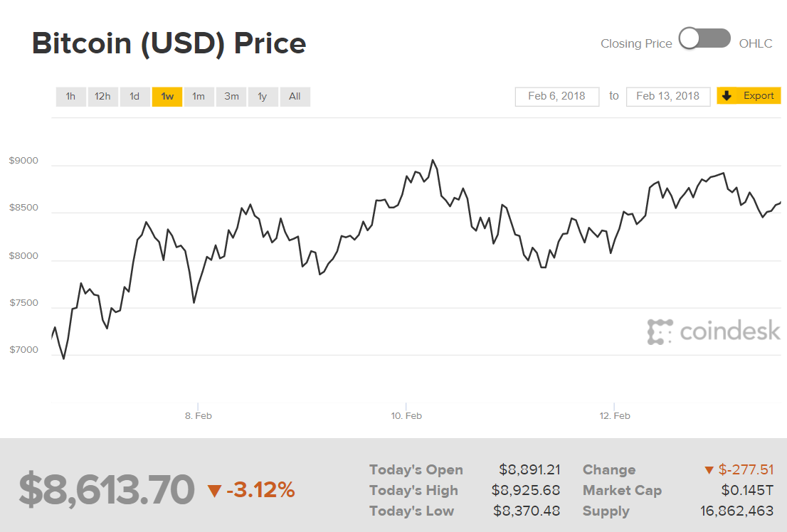Open the Feb 6, 2018 start date field
Image resolution: width=787 pixels, height=532 pixels.
click(x=556, y=96)
